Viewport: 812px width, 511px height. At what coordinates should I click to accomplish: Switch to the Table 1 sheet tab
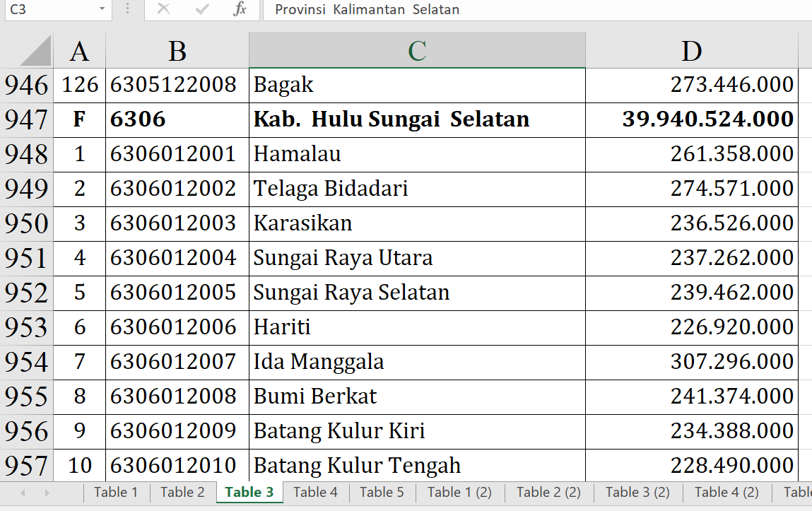point(116,493)
